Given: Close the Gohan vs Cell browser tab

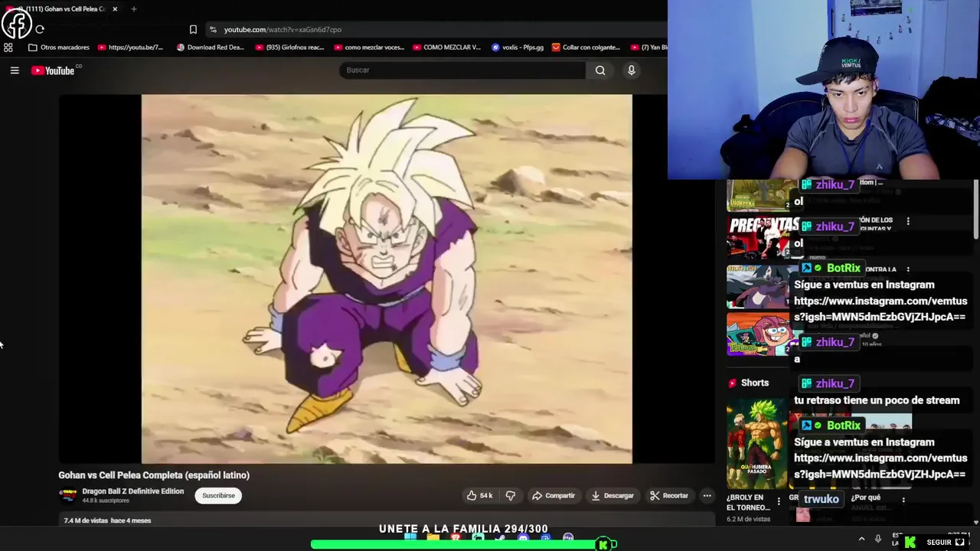Looking at the screenshot, I should (115, 9).
